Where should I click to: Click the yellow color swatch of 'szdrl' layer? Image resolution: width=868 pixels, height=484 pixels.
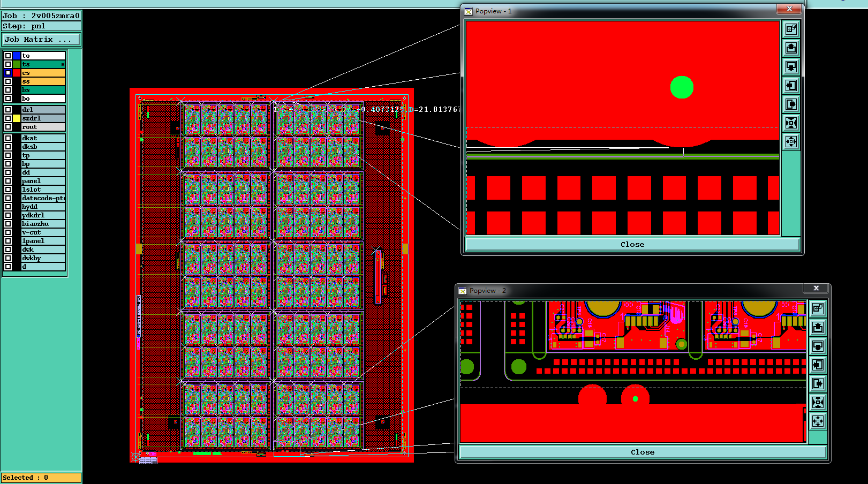point(17,118)
